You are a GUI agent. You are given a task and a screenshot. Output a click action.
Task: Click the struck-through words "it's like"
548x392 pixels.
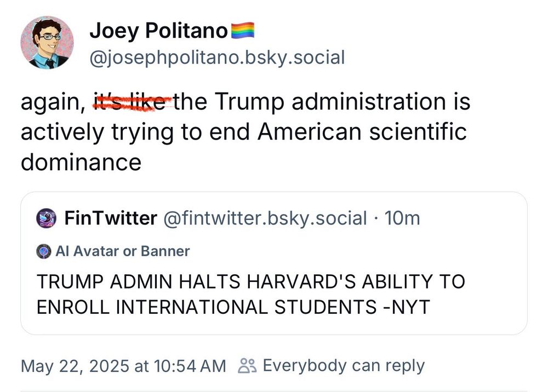(132, 101)
